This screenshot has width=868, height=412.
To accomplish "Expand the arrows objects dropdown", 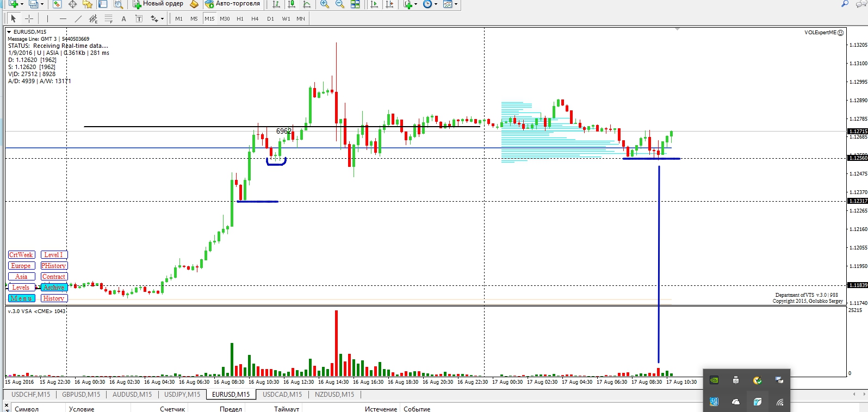I will (x=162, y=19).
